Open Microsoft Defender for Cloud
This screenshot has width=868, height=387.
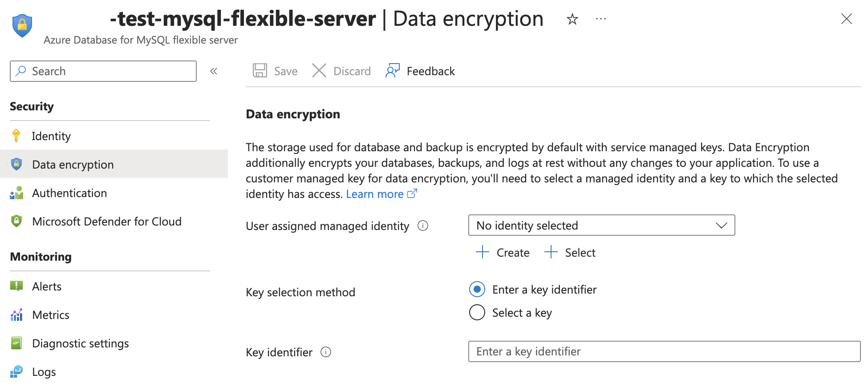click(106, 222)
